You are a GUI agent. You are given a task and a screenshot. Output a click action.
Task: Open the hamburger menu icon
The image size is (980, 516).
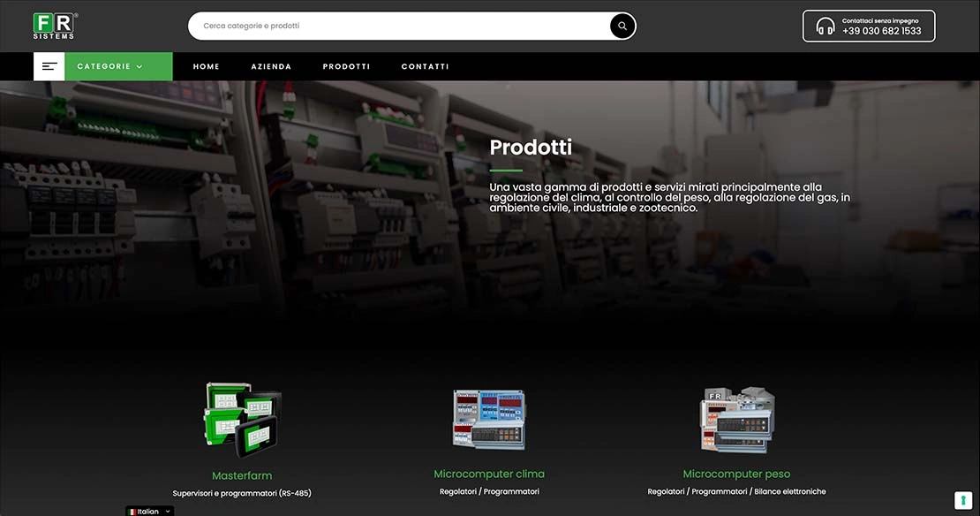pos(49,66)
